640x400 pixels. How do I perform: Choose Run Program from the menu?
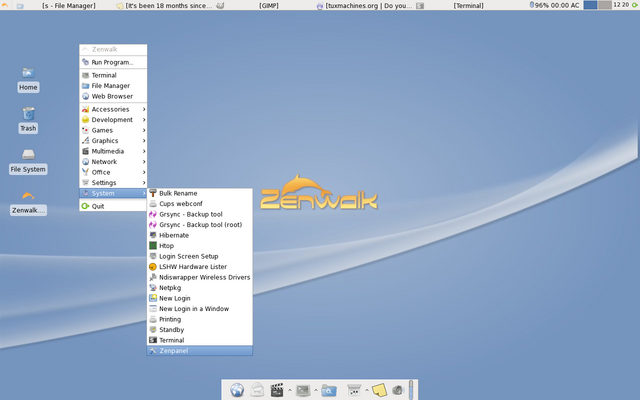point(113,62)
